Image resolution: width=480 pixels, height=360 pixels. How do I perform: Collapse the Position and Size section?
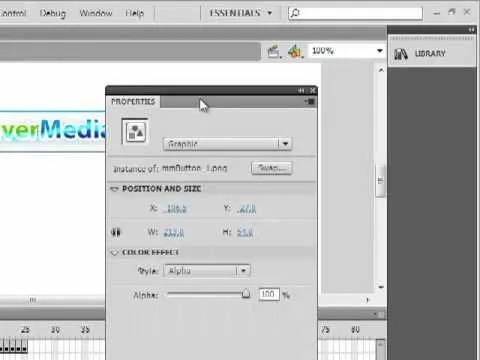tap(115, 189)
